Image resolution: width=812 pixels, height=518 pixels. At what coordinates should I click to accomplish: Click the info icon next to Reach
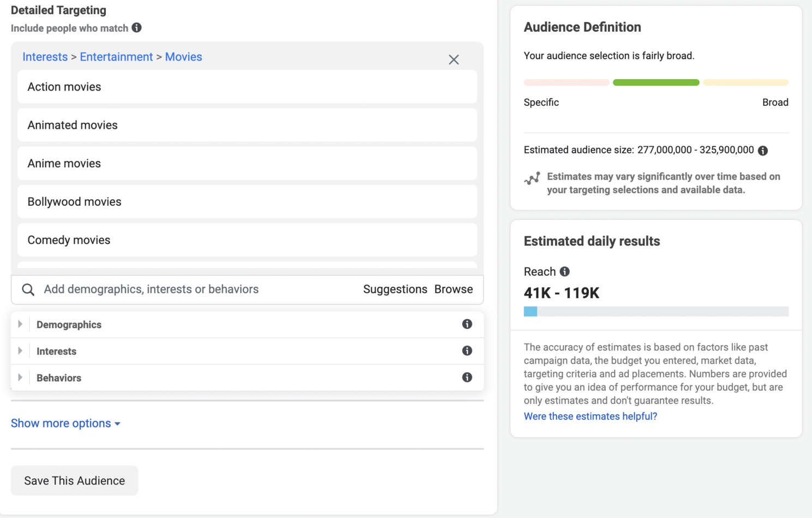pyautogui.click(x=564, y=271)
